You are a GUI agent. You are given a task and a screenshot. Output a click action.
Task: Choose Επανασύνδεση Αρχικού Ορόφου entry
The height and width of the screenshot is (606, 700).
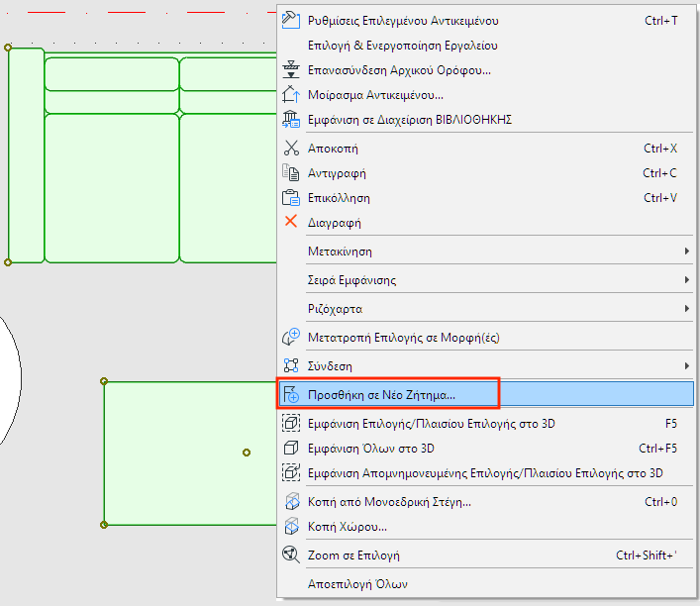485,70
